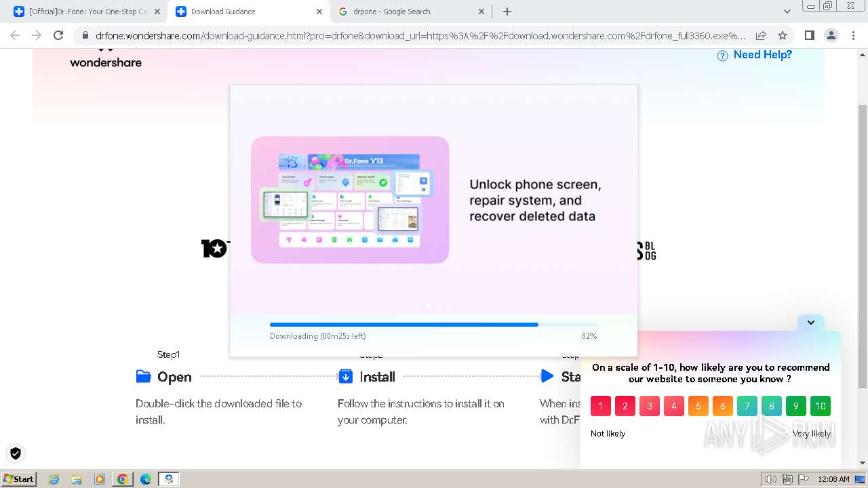Viewport: 868px width, 488px height.
Task: Click the 82% progress value
Action: [589, 336]
